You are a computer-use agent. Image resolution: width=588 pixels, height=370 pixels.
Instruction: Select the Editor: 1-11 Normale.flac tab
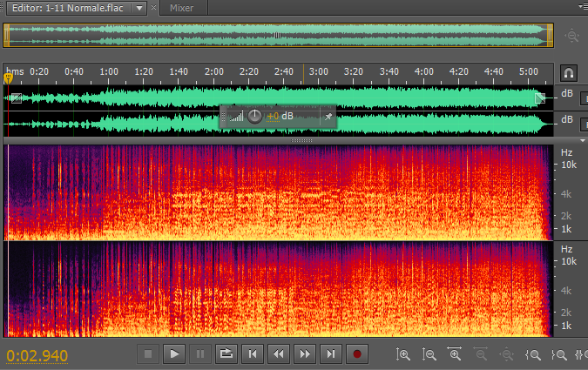pos(65,8)
